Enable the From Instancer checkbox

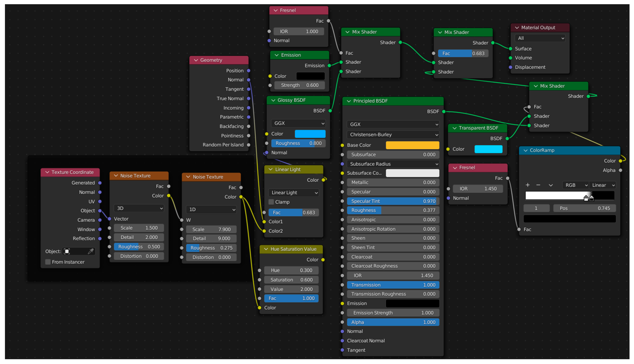point(48,262)
